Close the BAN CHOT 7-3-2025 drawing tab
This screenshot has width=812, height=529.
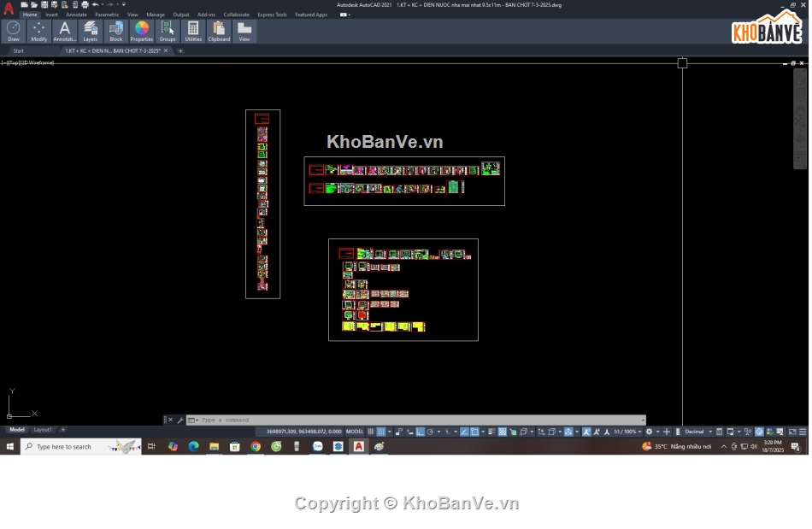[x=166, y=50]
